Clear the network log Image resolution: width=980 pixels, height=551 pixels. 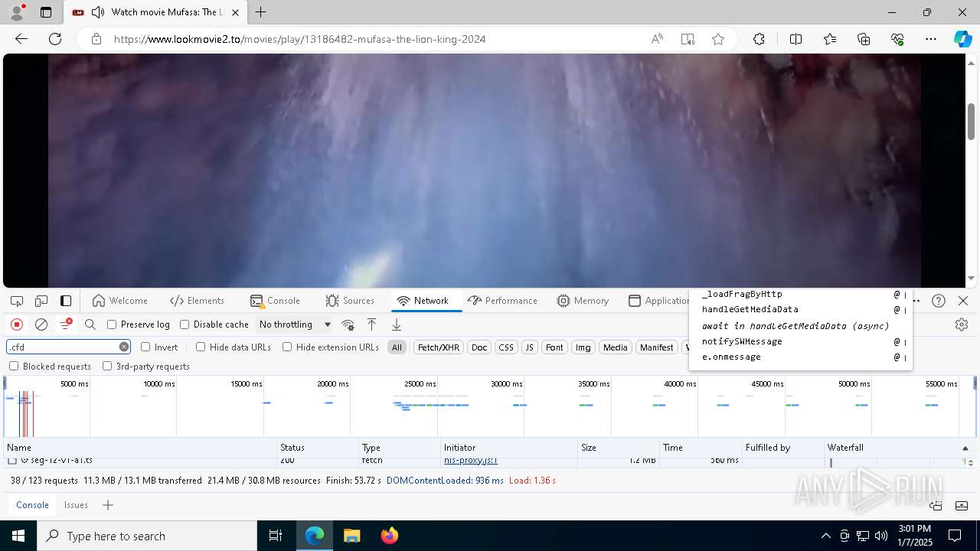41,324
